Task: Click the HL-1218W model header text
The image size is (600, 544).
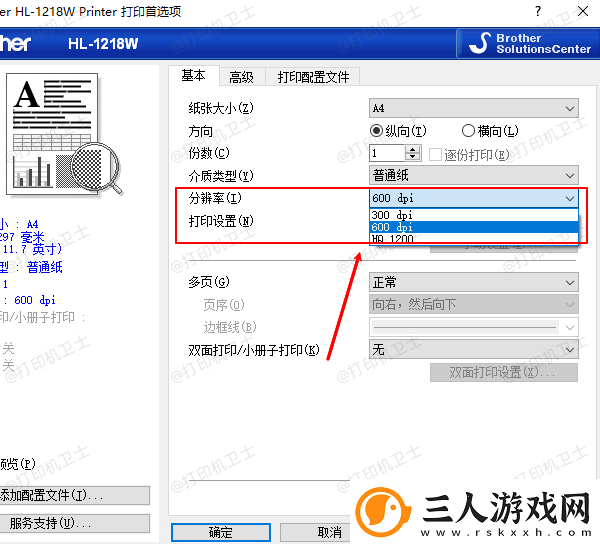Action: click(x=103, y=44)
